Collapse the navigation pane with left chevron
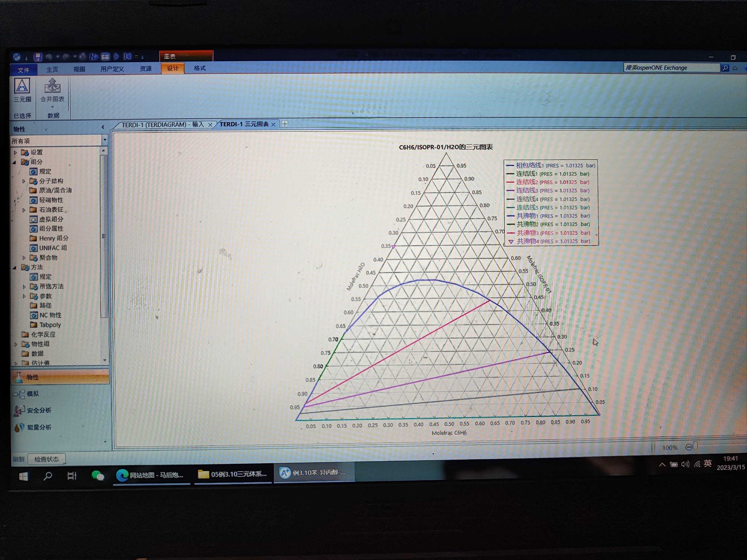This screenshot has height=560, width=747. pos(103,127)
